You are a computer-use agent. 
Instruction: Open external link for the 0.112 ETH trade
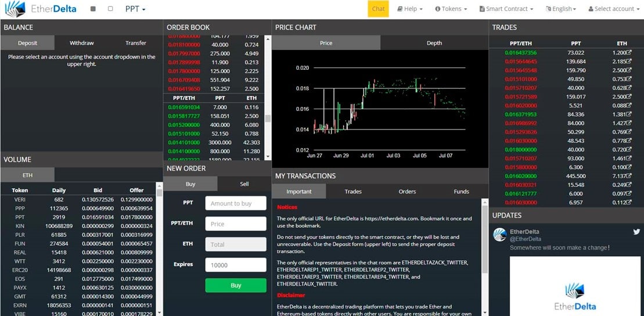[629, 203]
